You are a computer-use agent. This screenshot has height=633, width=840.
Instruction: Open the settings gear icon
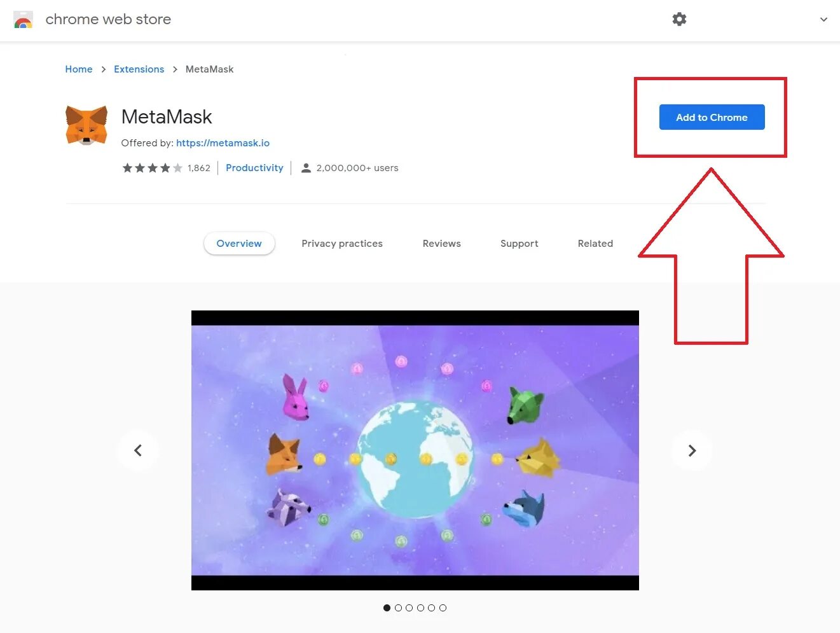pos(679,19)
